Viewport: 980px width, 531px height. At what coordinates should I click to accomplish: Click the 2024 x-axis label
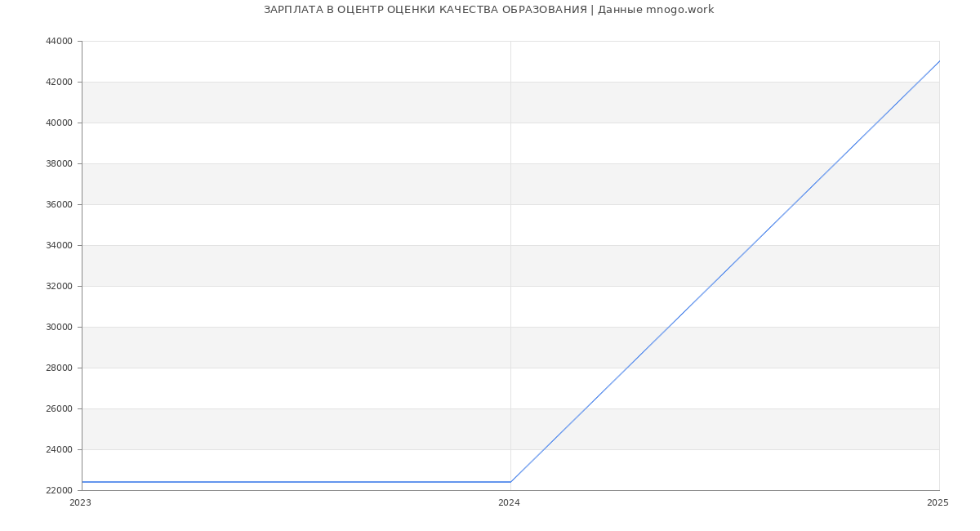pyautogui.click(x=509, y=503)
